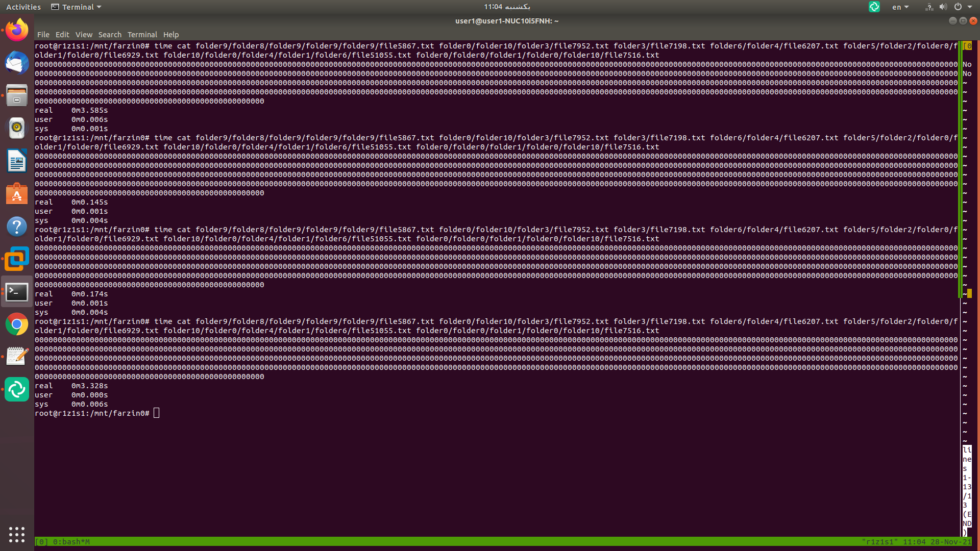Open the Help question mark icon
980x551 pixels.
[17, 227]
